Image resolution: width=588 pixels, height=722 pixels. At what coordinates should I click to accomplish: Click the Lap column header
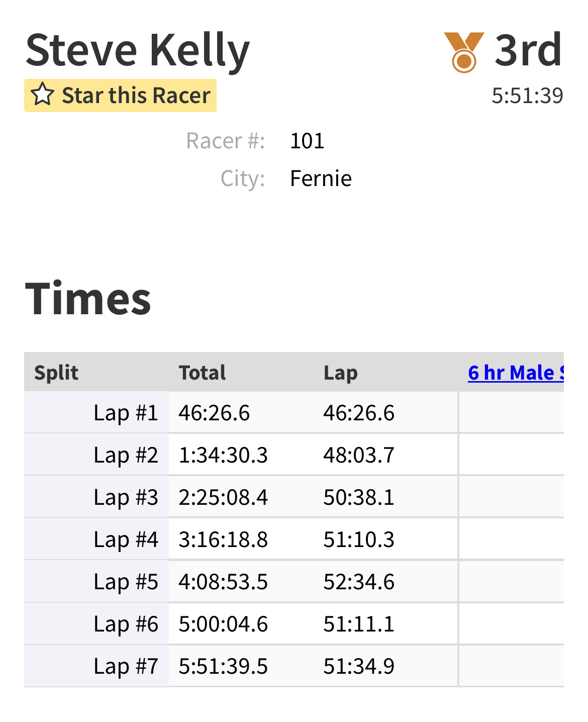click(x=340, y=373)
